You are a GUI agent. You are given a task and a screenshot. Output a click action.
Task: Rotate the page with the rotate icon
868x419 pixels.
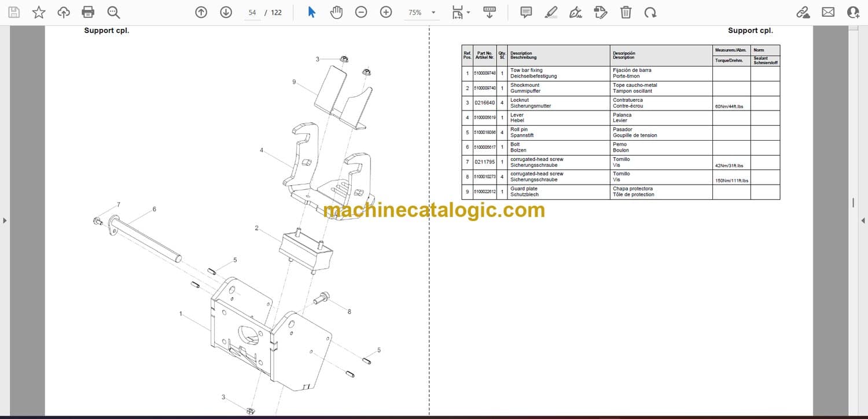pyautogui.click(x=650, y=12)
